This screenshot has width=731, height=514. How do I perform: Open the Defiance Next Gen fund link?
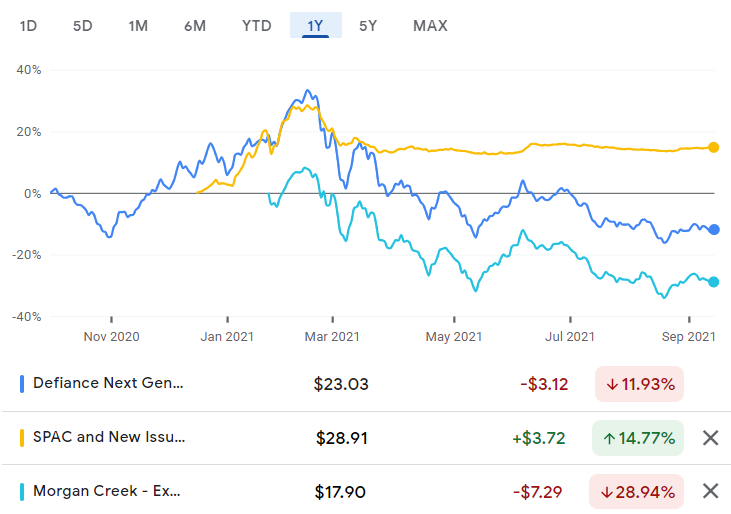(108, 383)
